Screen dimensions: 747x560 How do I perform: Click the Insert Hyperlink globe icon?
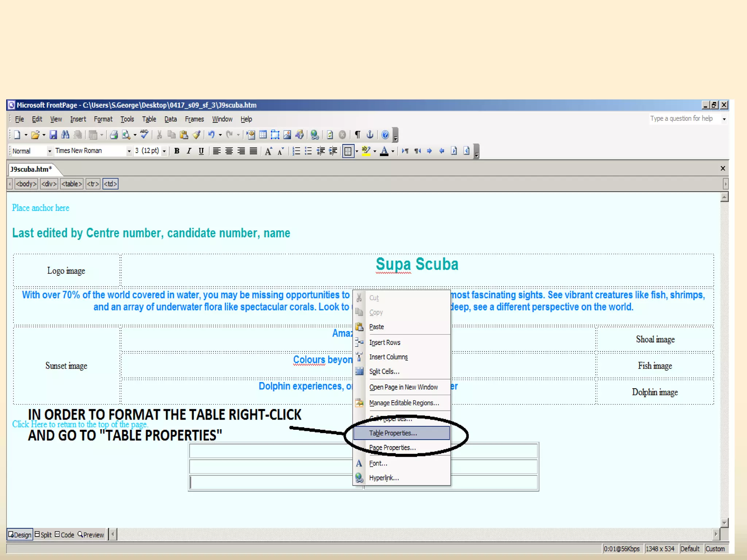[314, 135]
